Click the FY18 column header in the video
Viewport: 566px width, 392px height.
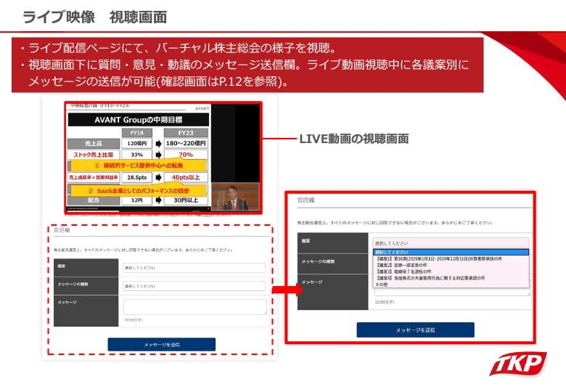coord(137,132)
